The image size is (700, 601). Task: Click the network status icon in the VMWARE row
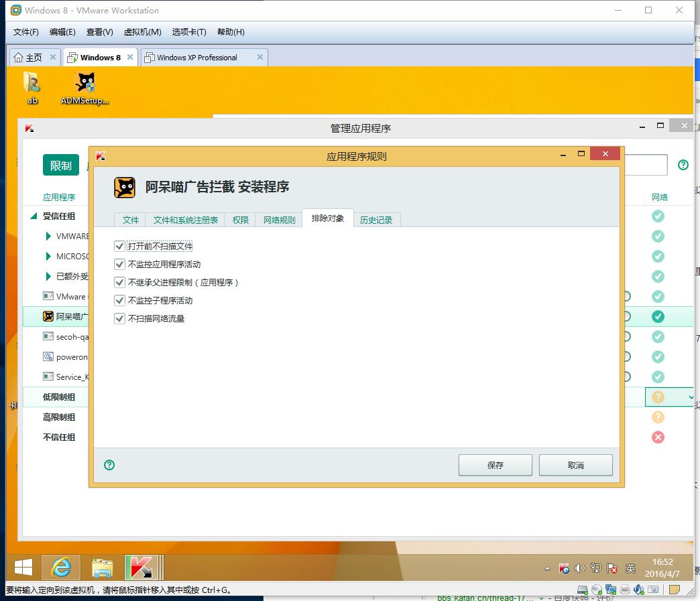[x=658, y=236]
